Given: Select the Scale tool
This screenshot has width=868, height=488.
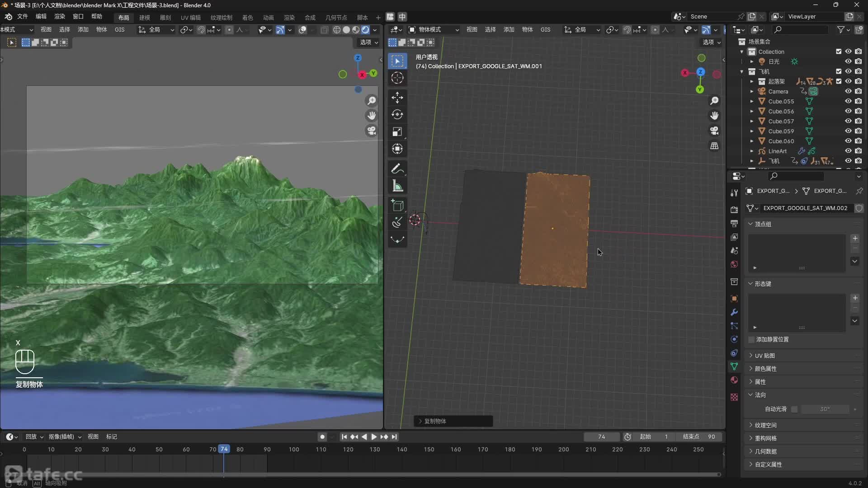Looking at the screenshot, I should click(397, 132).
